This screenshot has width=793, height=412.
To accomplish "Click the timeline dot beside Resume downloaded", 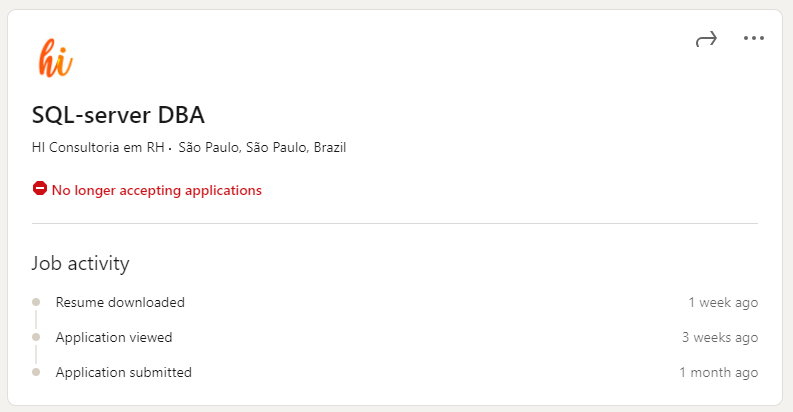I will [36, 301].
